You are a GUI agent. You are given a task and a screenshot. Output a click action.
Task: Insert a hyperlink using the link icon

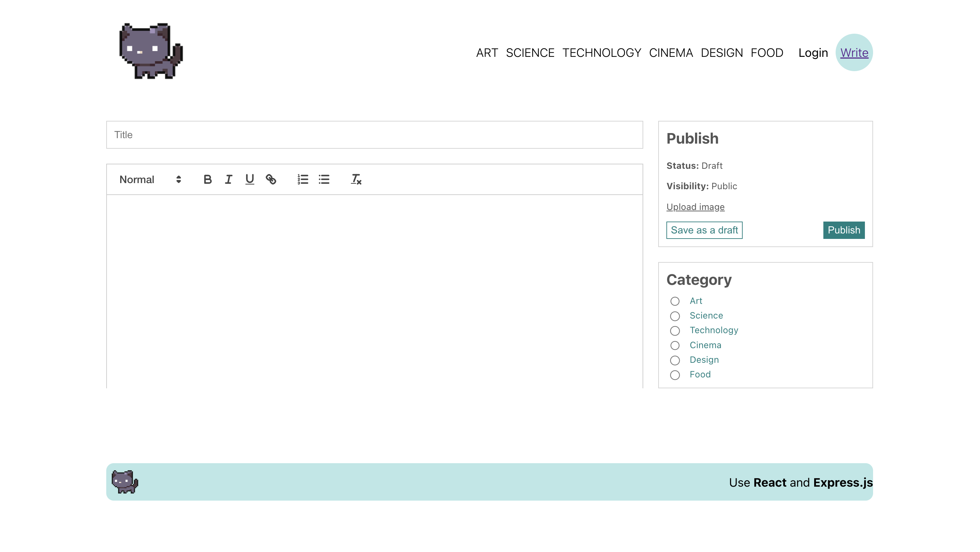pyautogui.click(x=271, y=179)
